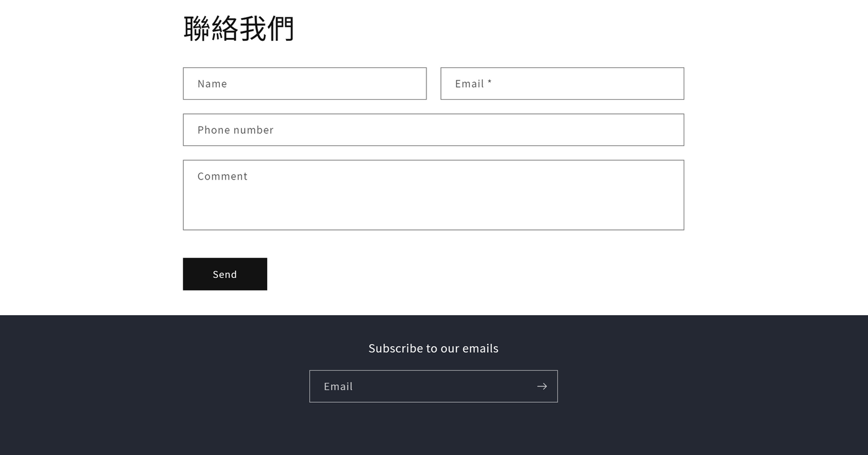Viewport: 868px width, 455px height.
Task: Click the 聯絡我們 page heading
Action: [238, 28]
